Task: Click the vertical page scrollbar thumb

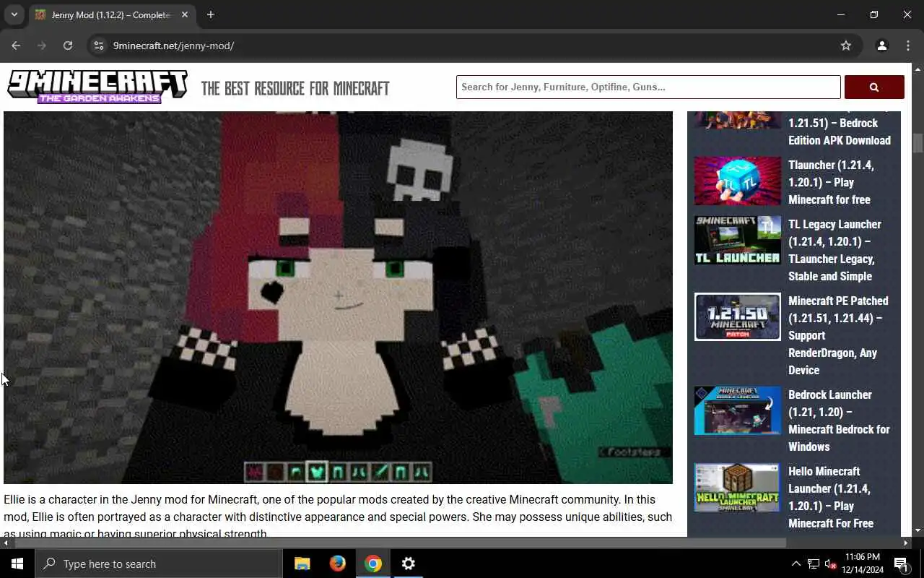Action: pos(918,143)
